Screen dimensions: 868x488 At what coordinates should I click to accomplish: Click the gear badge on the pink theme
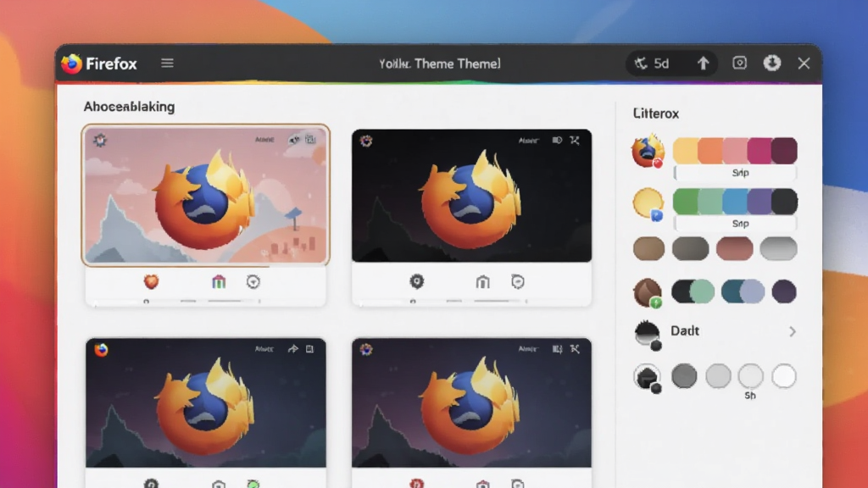pyautogui.click(x=100, y=140)
